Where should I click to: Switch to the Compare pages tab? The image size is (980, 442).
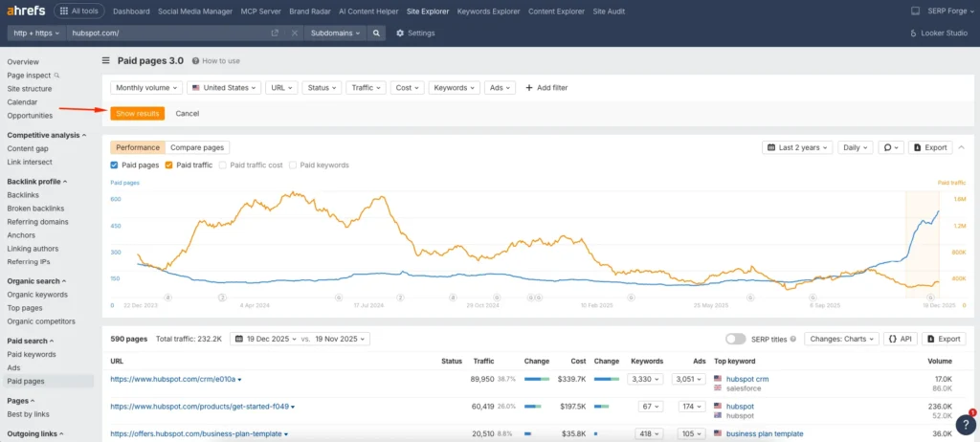click(197, 147)
